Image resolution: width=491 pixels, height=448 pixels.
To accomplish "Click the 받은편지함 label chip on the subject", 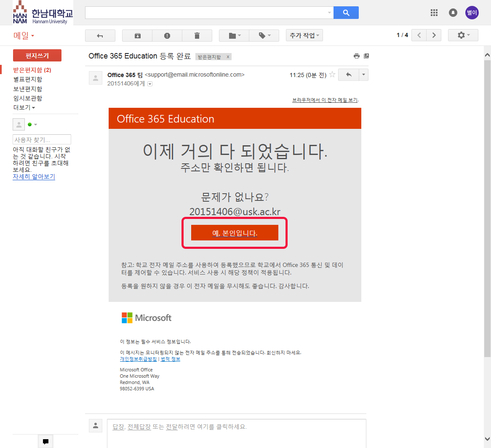I will click(209, 57).
